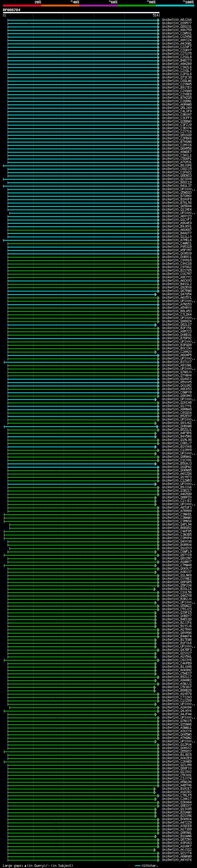Select hit UniRef100_C1PAZ2
The height and width of the screenshot is (868, 197).
(177, 172)
